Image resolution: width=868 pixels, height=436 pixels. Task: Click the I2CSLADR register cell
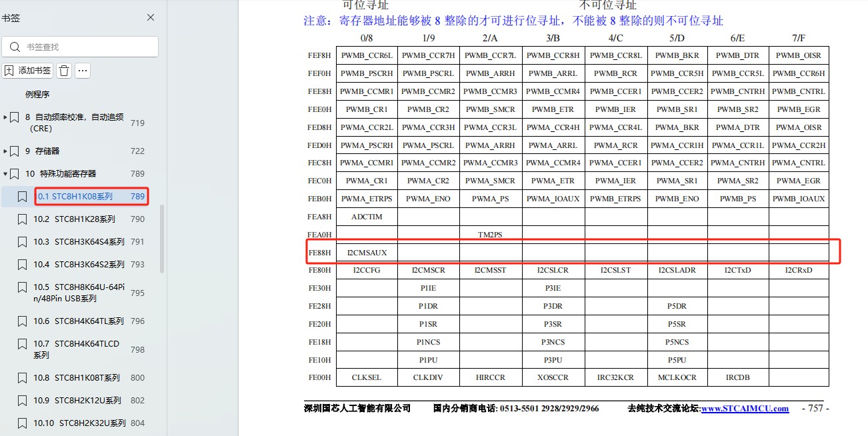click(x=677, y=270)
